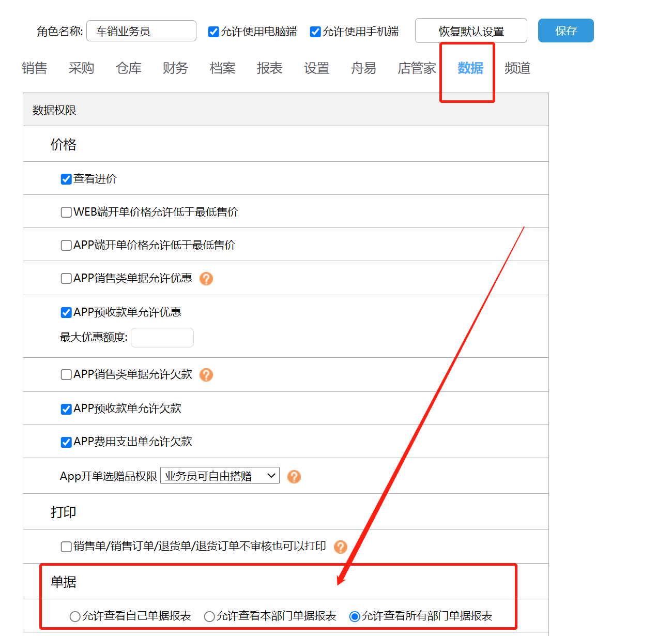Viewport: 672px width, 636px height.
Task: Toggle 允许使用电脑端 checkbox
Action: pos(213,32)
